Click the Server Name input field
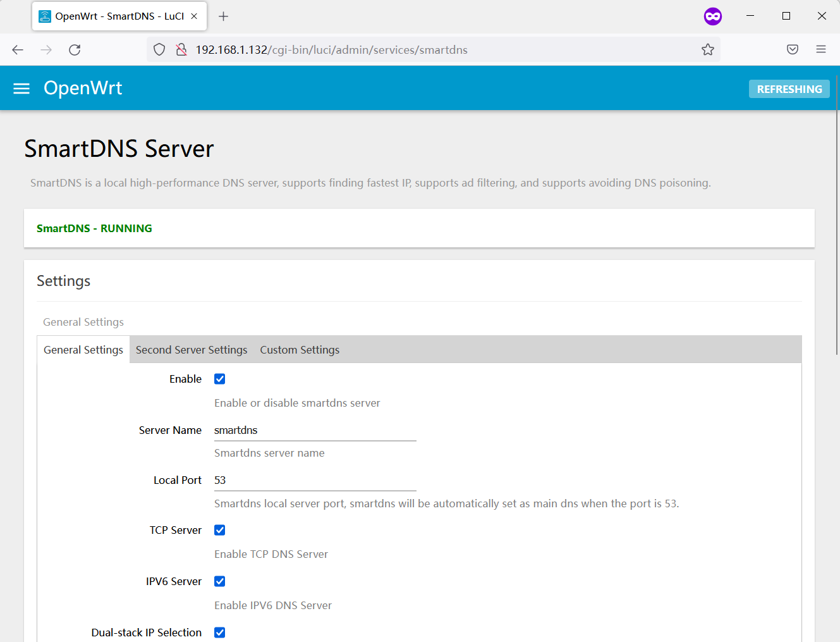 click(315, 430)
